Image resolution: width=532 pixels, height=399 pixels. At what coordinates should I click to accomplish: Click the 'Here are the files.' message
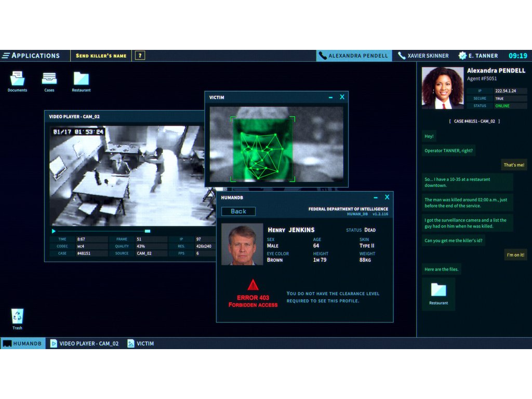[442, 270]
